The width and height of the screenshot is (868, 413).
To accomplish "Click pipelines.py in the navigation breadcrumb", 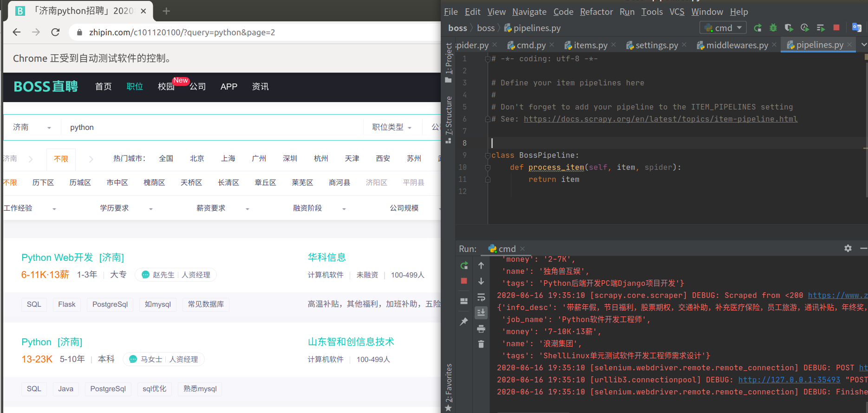I will pos(532,28).
